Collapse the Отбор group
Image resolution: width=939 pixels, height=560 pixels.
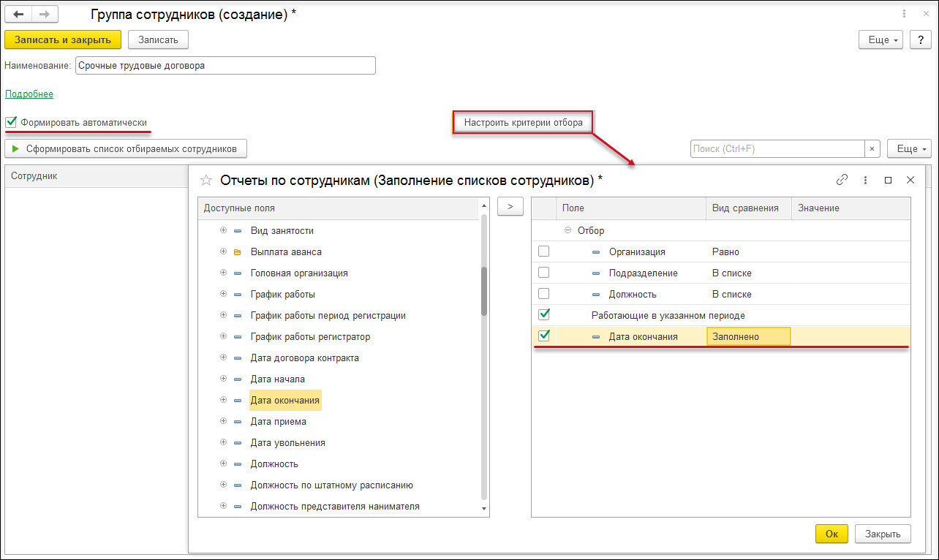[567, 231]
